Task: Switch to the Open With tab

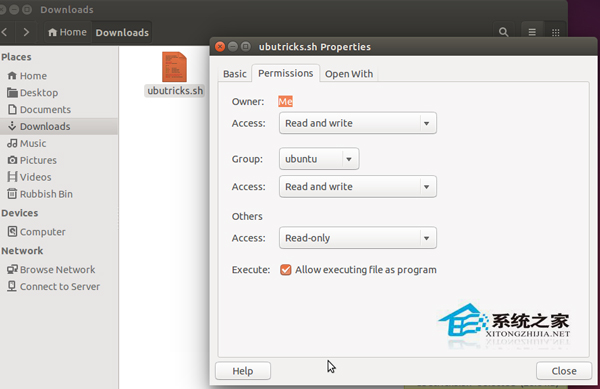Action: [x=349, y=74]
